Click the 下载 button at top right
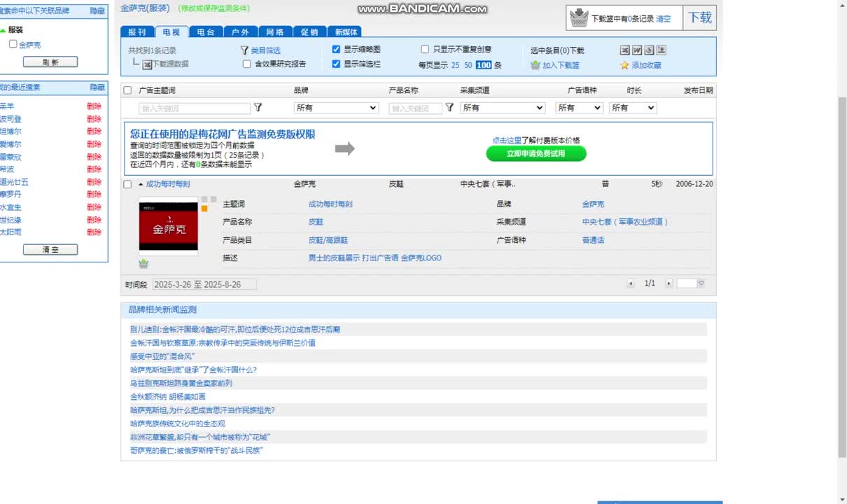Image resolution: width=847 pixels, height=504 pixels. (x=700, y=17)
